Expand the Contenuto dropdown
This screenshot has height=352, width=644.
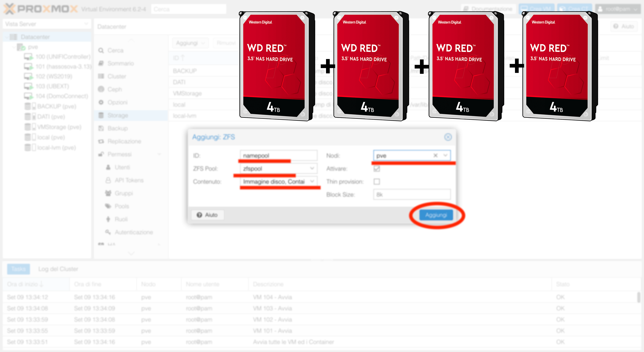coord(312,181)
